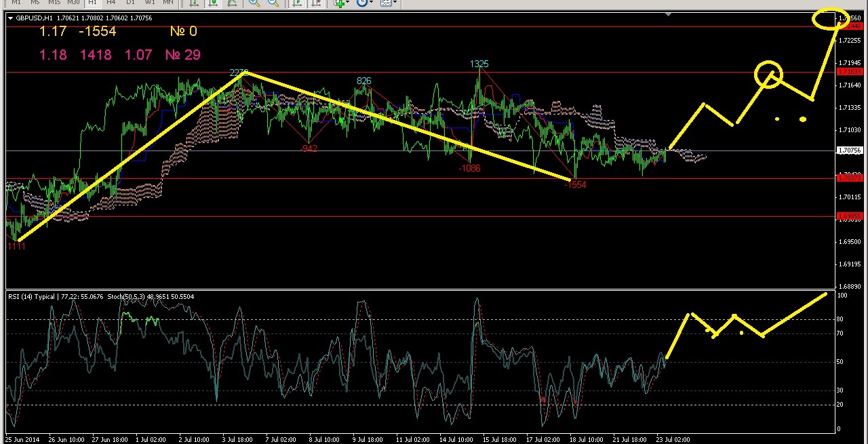Viewport: 868px width, 444px height.
Task: Click the Zoom Out magnifier icon
Action: 273,3
